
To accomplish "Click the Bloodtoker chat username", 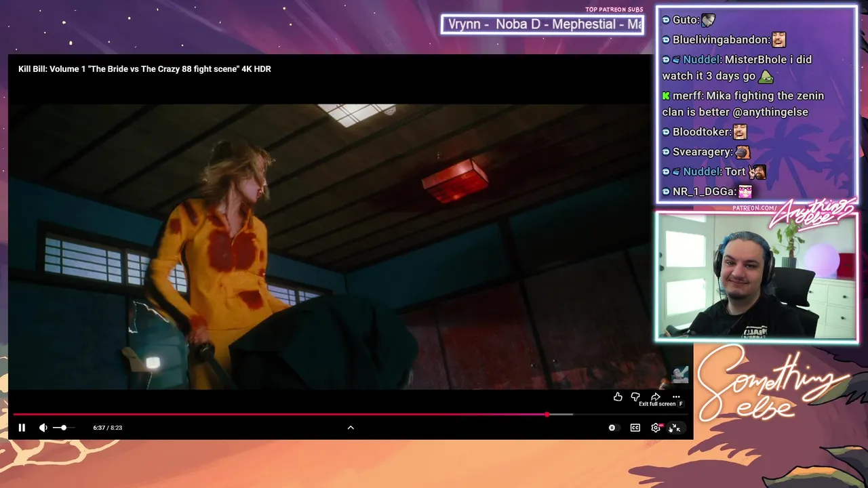I will (x=702, y=132).
